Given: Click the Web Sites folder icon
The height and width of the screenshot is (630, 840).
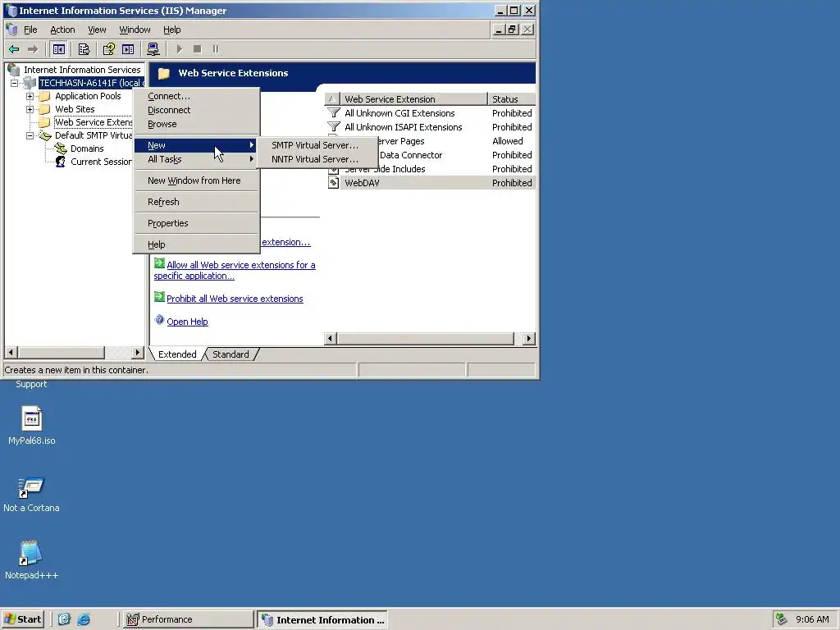Looking at the screenshot, I should [x=45, y=109].
